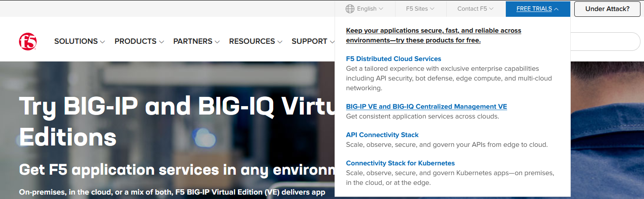The width and height of the screenshot is (644, 199).
Task: Open the Products navigation menu
Action: pos(136,41)
